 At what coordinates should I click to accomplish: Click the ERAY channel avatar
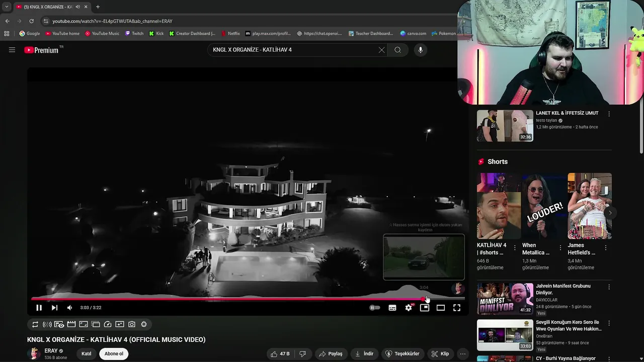(34, 353)
